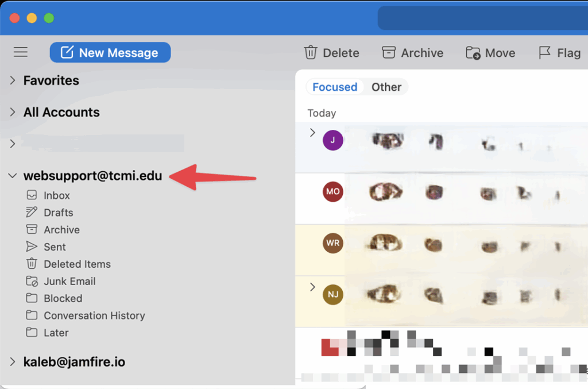The width and height of the screenshot is (588, 389).
Task: Open the Drafts folder
Action: click(x=58, y=213)
